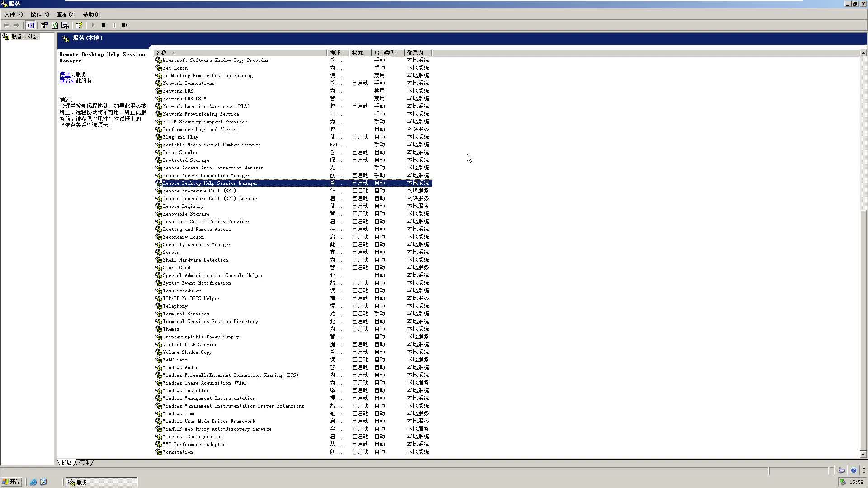Image resolution: width=868 pixels, height=488 pixels.
Task: Click the Properties toolbar icon
Action: 44,25
